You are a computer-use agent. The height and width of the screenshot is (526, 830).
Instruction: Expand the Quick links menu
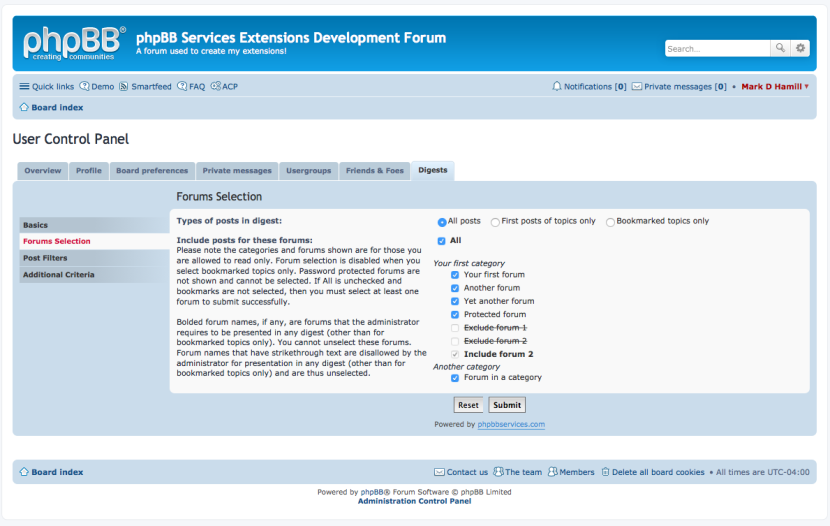[x=46, y=87]
